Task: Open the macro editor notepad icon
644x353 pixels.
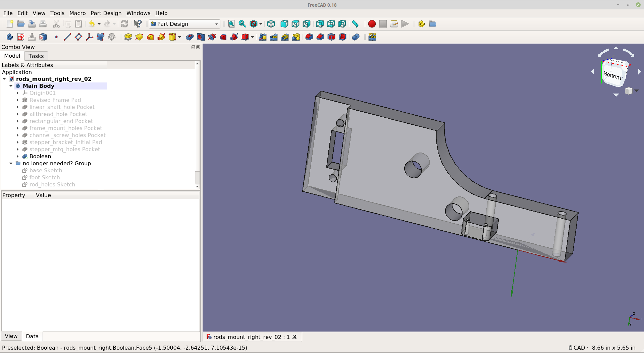Action: 394,24
